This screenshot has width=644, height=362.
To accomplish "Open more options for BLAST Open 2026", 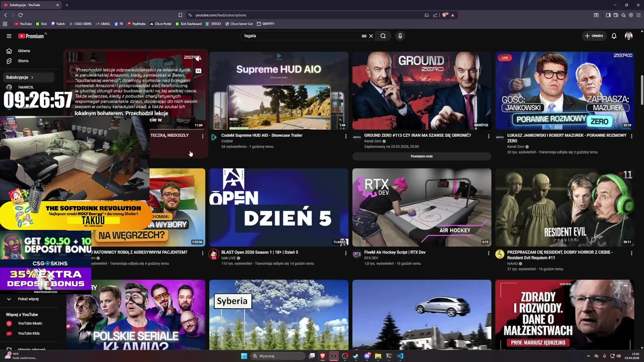I will [x=346, y=253].
